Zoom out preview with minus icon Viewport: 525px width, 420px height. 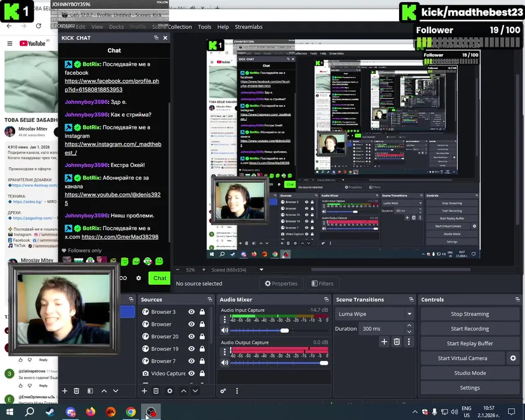pyautogui.click(x=178, y=269)
